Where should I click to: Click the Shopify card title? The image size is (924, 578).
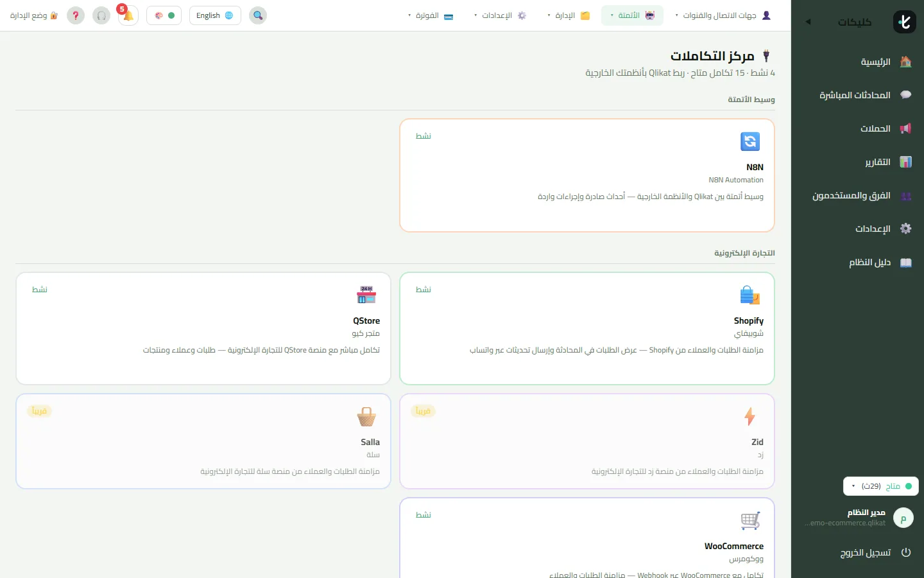pyautogui.click(x=749, y=320)
